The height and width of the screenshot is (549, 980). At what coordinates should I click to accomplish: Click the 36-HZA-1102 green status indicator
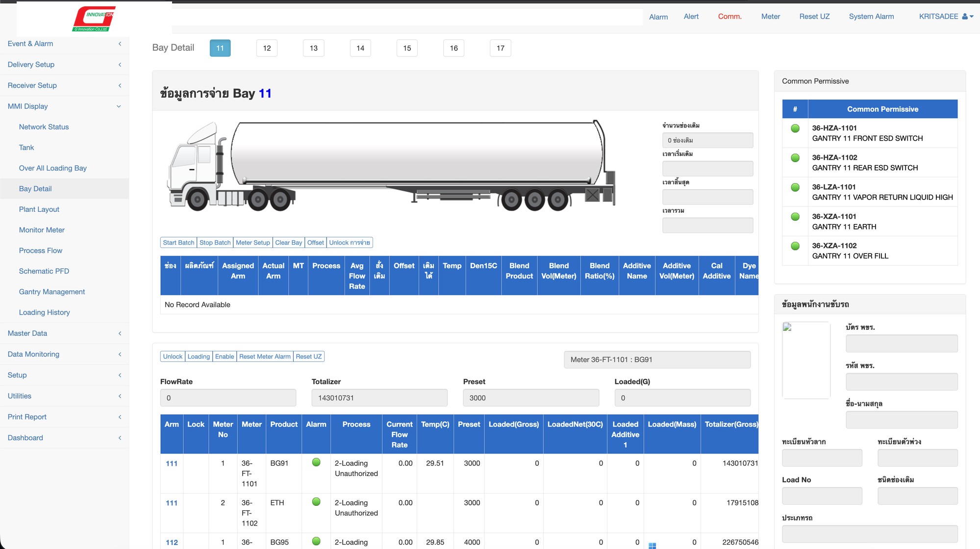click(x=795, y=158)
